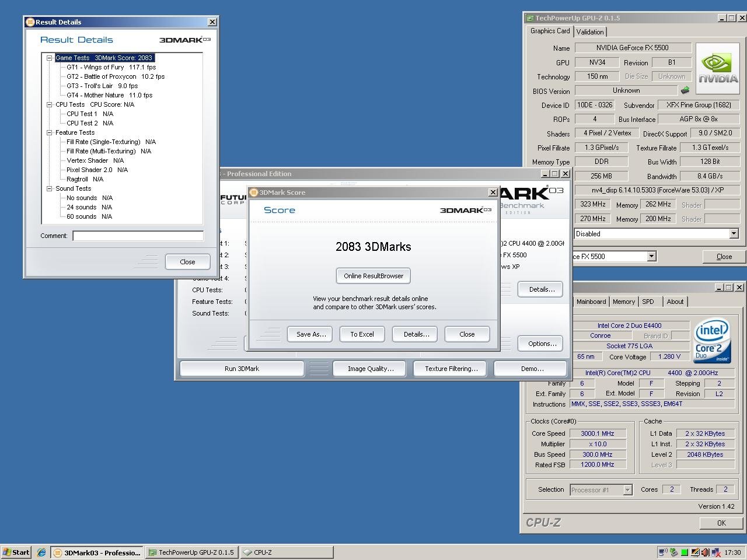The image size is (747, 560).
Task: Select GT2 - Battle of Proxycon result row
Action: coord(116,76)
